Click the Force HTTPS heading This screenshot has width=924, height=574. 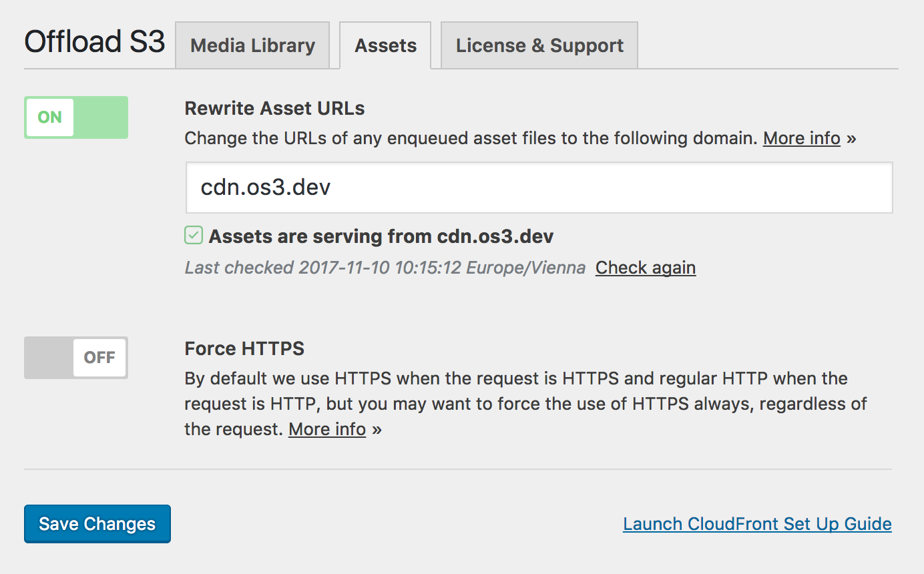coord(244,348)
